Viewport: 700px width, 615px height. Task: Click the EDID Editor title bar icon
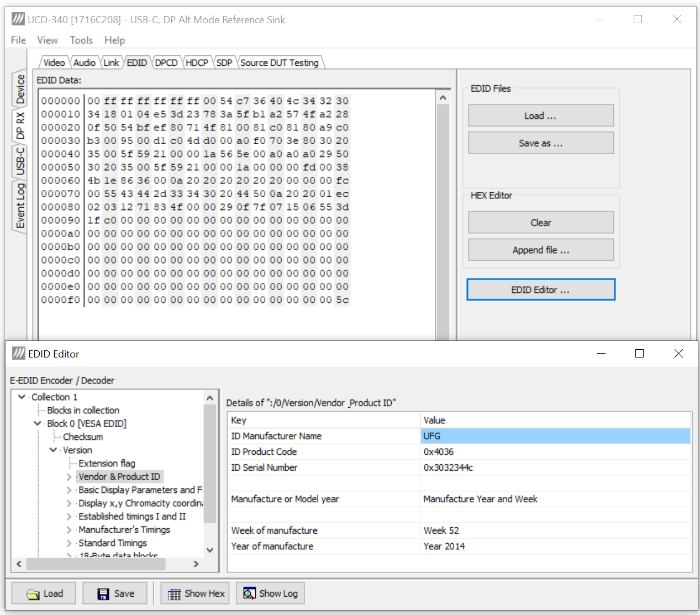18,354
